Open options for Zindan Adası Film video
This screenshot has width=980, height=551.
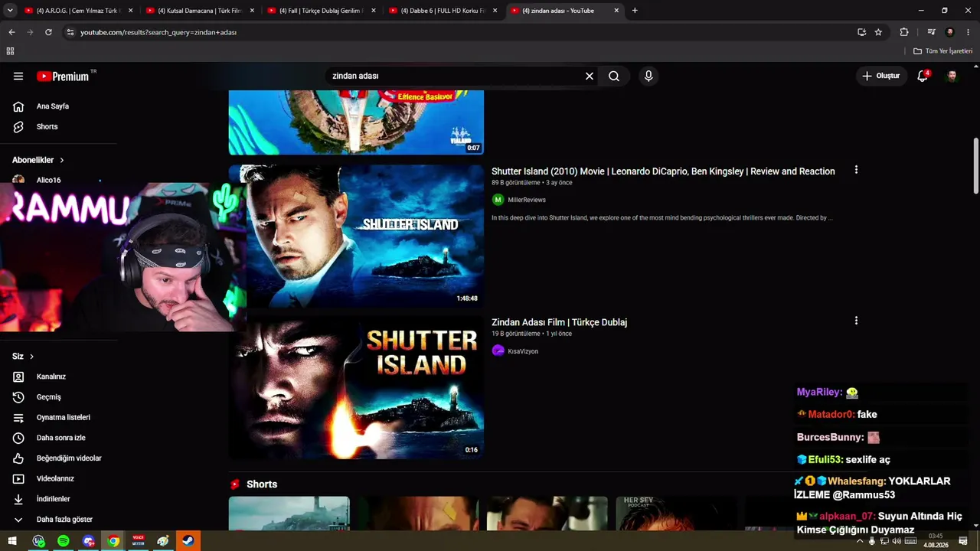(856, 321)
